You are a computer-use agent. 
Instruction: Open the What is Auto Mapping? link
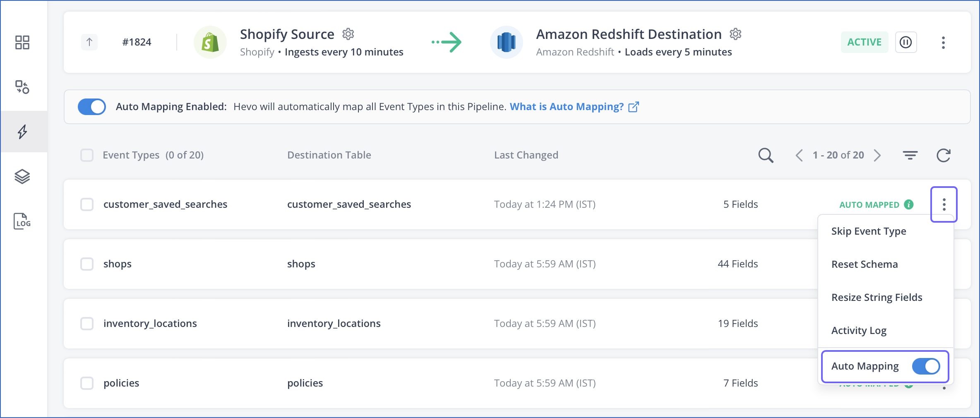click(x=567, y=107)
